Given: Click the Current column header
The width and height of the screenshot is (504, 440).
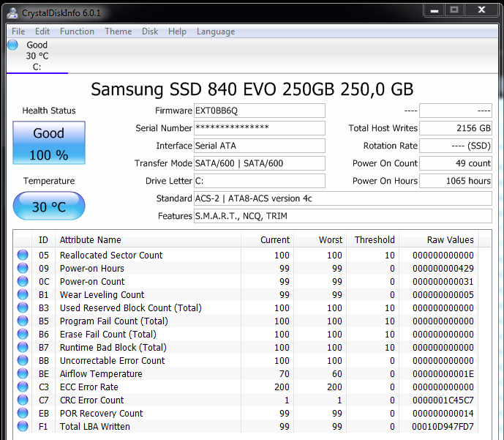Looking at the screenshot, I should click(x=268, y=239).
